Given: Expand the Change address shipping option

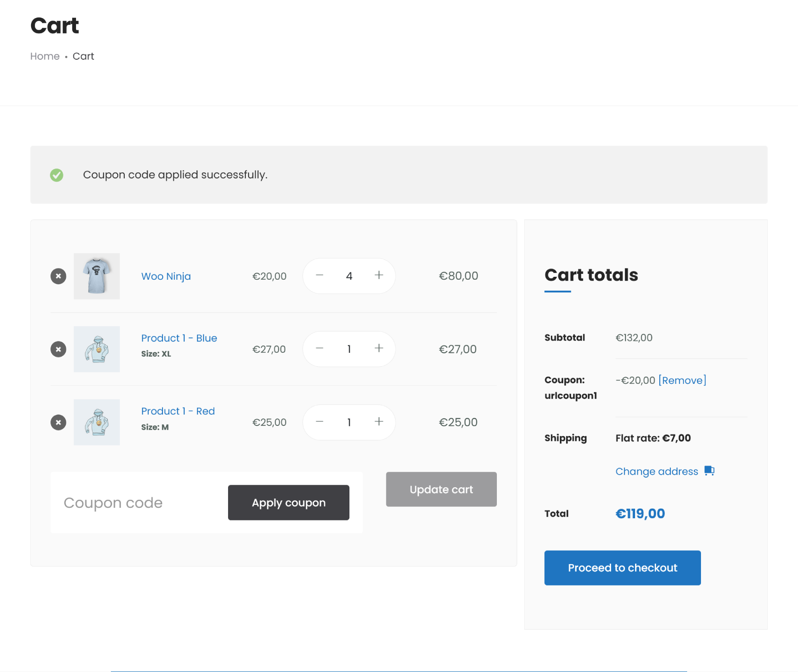Looking at the screenshot, I should 656,472.
